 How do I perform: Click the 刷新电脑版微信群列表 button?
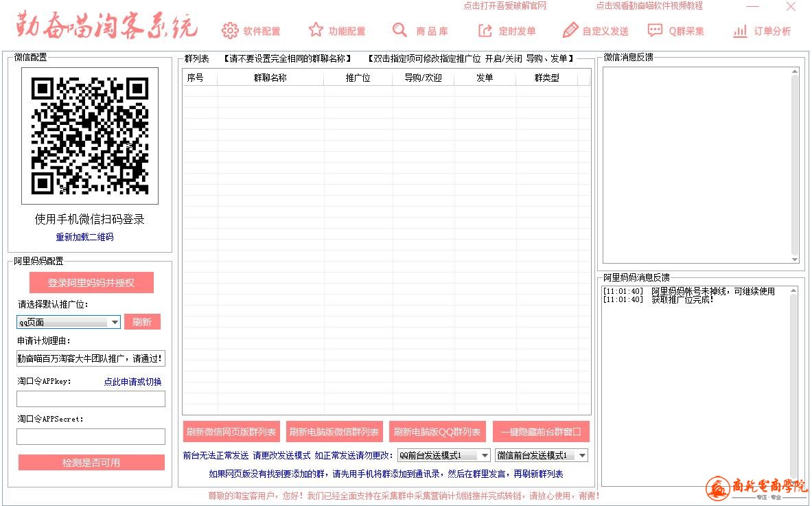(334, 431)
